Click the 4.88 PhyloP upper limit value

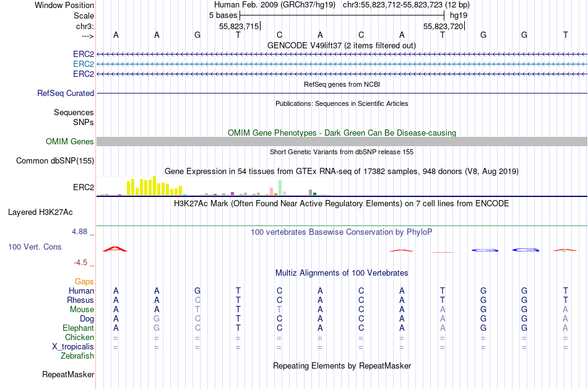tap(79, 232)
